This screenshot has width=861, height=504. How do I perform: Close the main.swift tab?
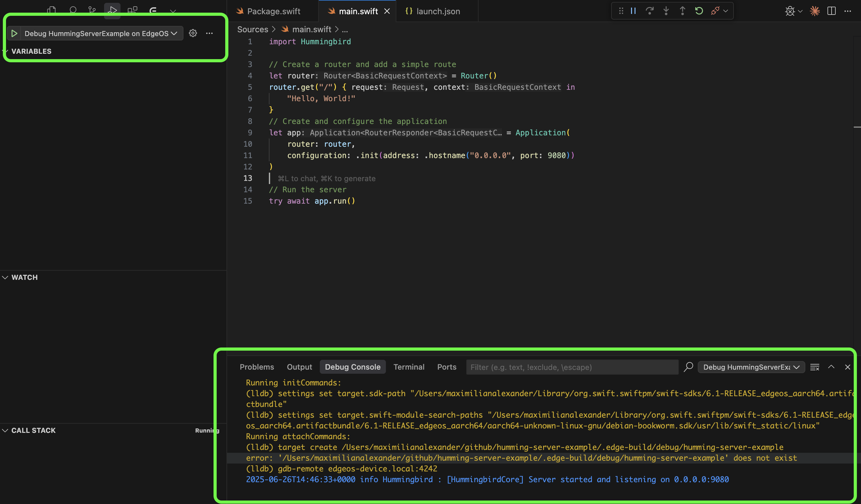(387, 11)
